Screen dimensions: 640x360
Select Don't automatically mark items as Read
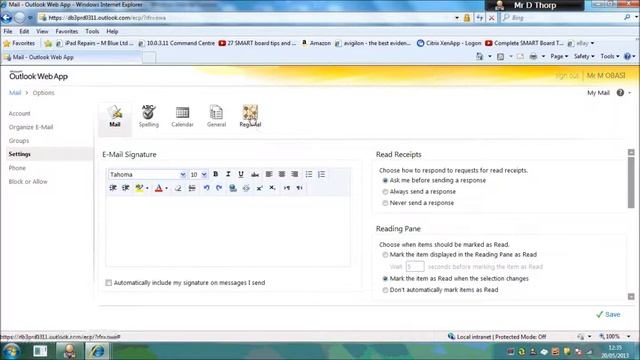coord(385,290)
